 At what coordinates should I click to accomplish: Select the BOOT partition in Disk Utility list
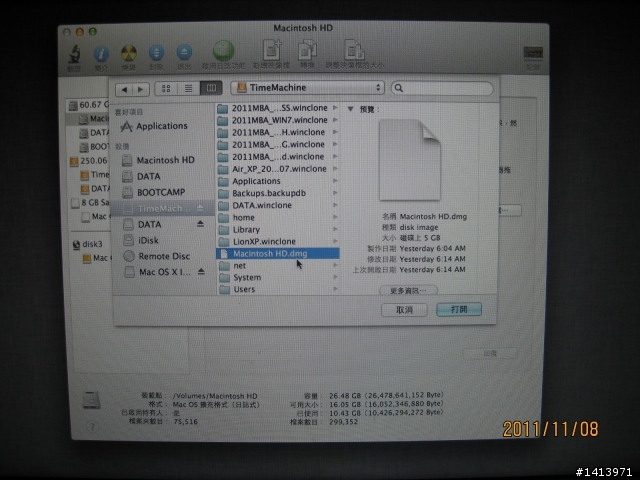tap(95, 147)
